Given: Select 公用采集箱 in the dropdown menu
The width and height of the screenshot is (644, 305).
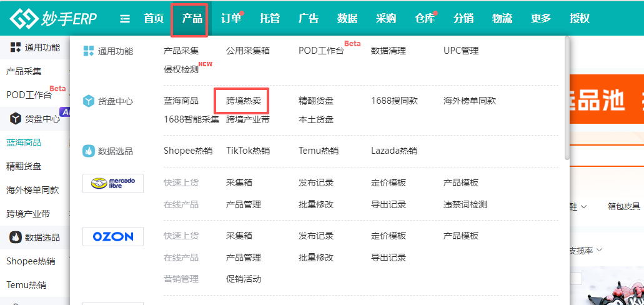Looking at the screenshot, I should click(247, 51).
